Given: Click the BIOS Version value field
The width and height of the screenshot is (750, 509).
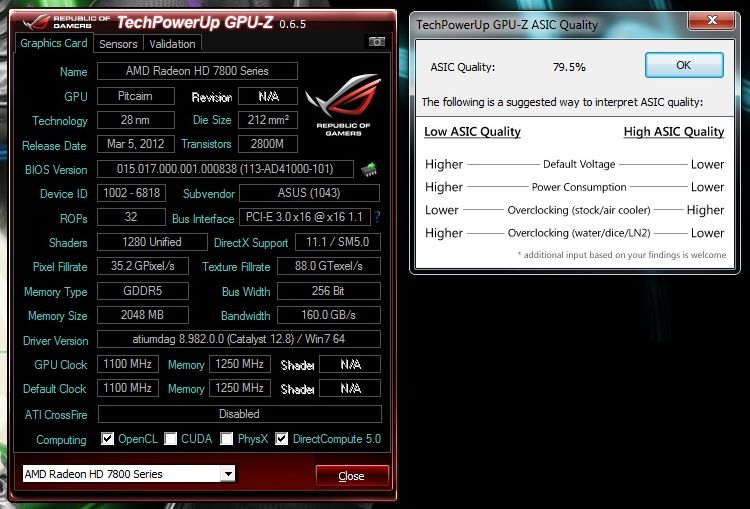Looking at the screenshot, I should coord(225,169).
